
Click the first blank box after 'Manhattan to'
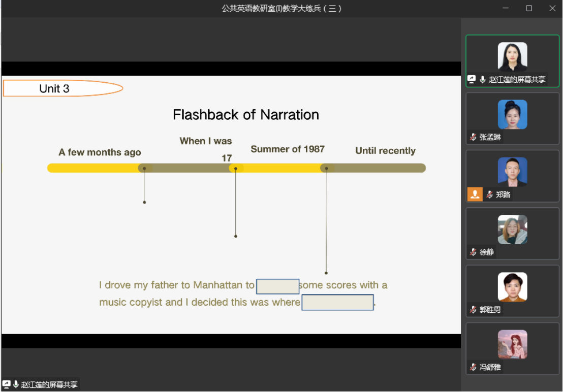click(277, 286)
